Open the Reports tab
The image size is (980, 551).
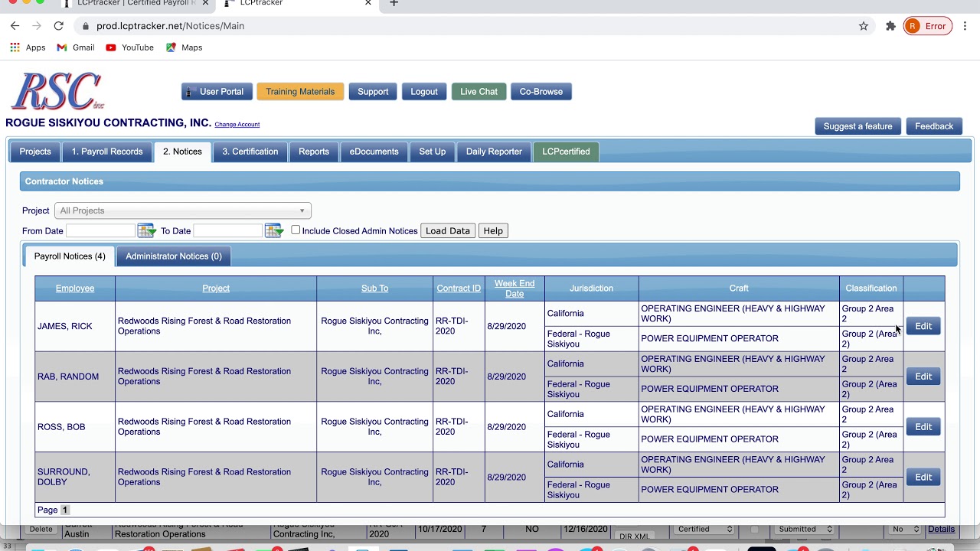click(x=314, y=152)
